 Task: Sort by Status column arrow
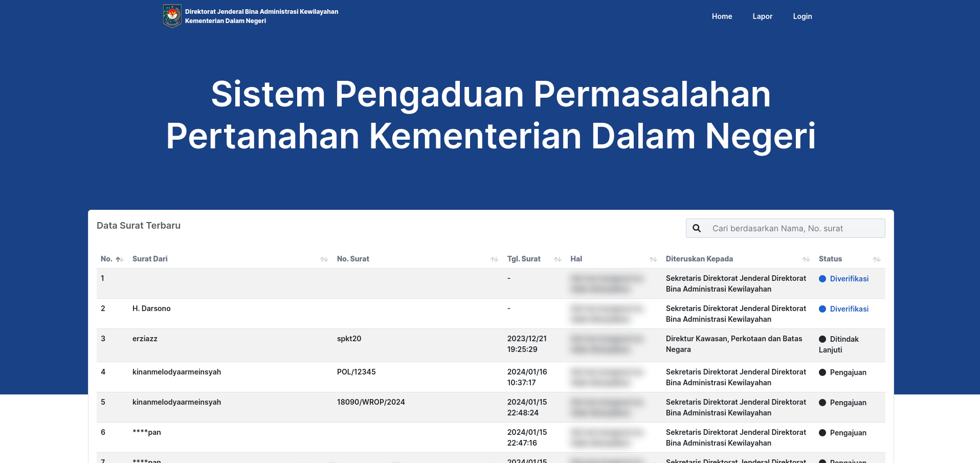(x=877, y=259)
